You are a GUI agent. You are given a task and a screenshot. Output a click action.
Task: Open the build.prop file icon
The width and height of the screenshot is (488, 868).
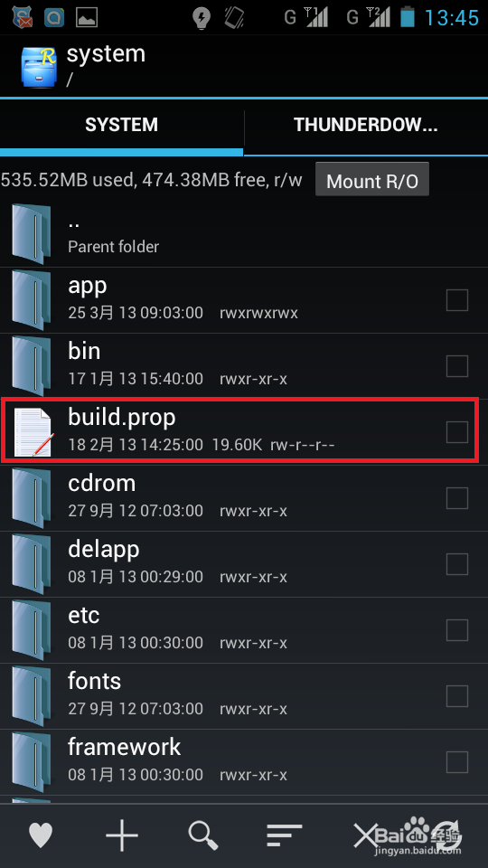click(x=33, y=432)
